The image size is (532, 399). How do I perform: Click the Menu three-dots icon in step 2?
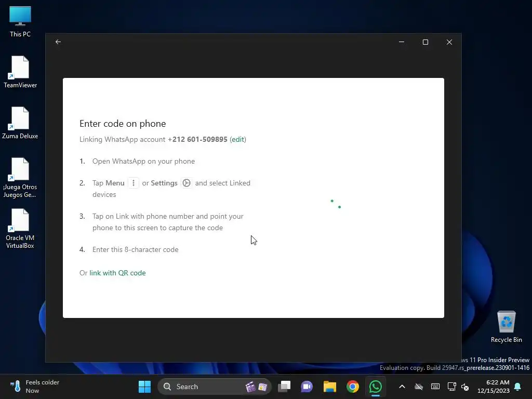pos(134,183)
